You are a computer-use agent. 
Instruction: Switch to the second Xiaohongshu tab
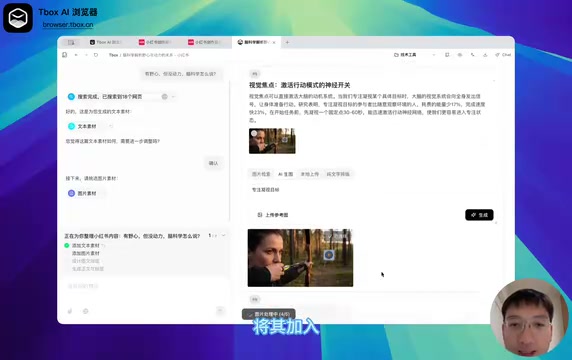206,42
